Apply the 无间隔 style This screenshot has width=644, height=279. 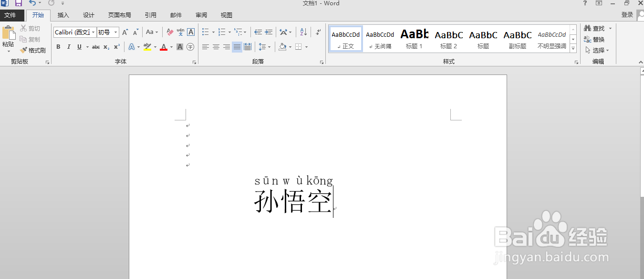[380, 39]
